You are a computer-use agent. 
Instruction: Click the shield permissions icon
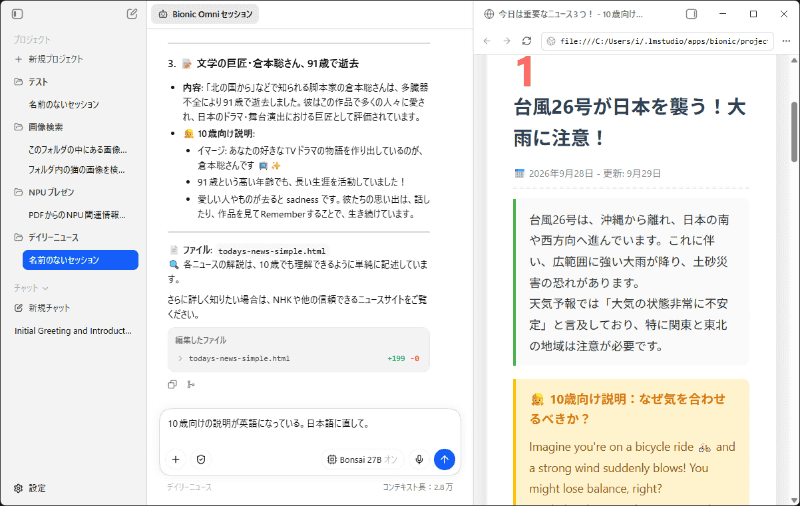point(201,460)
